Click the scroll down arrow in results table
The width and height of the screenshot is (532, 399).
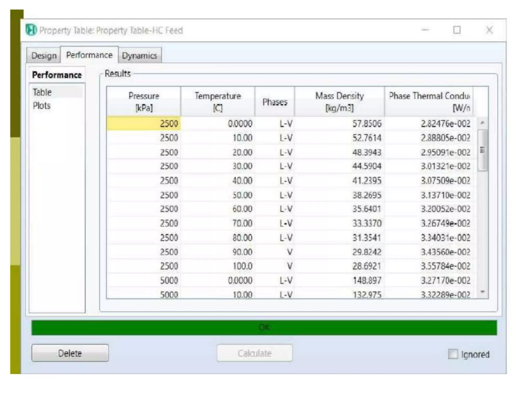[x=482, y=292]
